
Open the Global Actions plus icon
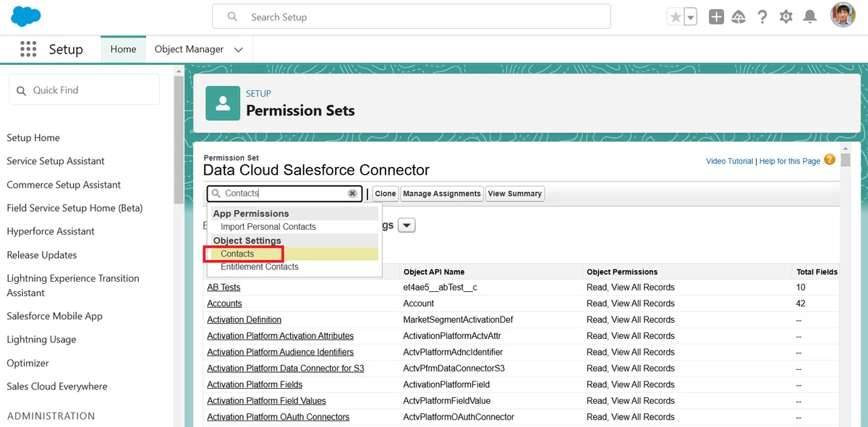tap(716, 17)
